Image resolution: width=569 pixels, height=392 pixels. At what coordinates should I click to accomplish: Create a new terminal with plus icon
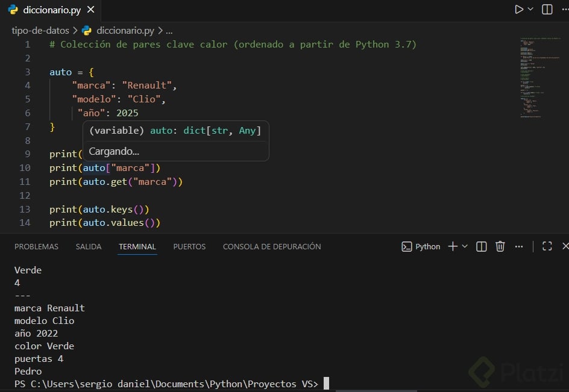(x=453, y=246)
